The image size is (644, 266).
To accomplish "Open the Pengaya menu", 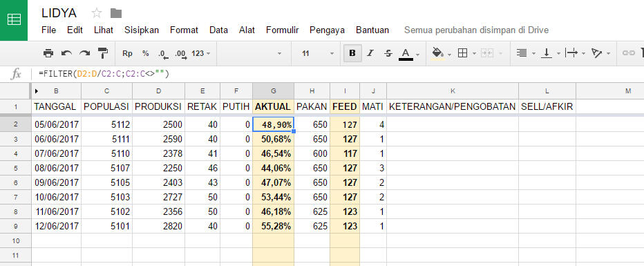I will point(327,30).
